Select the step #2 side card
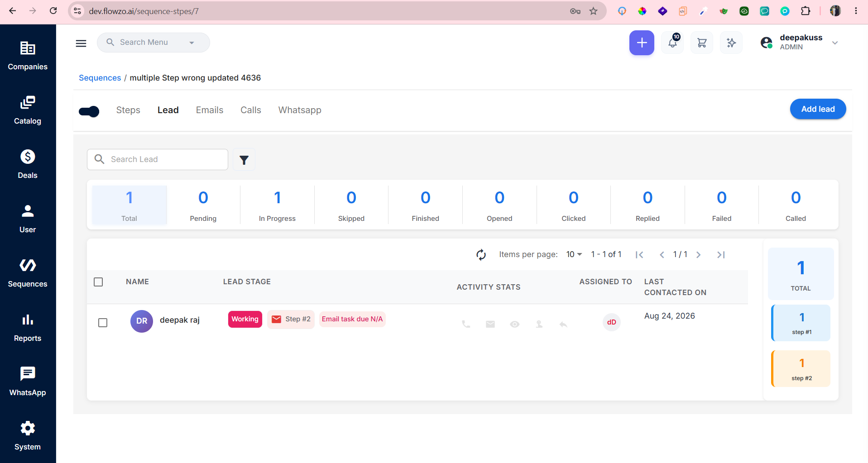Image resolution: width=868 pixels, height=463 pixels. tap(801, 369)
